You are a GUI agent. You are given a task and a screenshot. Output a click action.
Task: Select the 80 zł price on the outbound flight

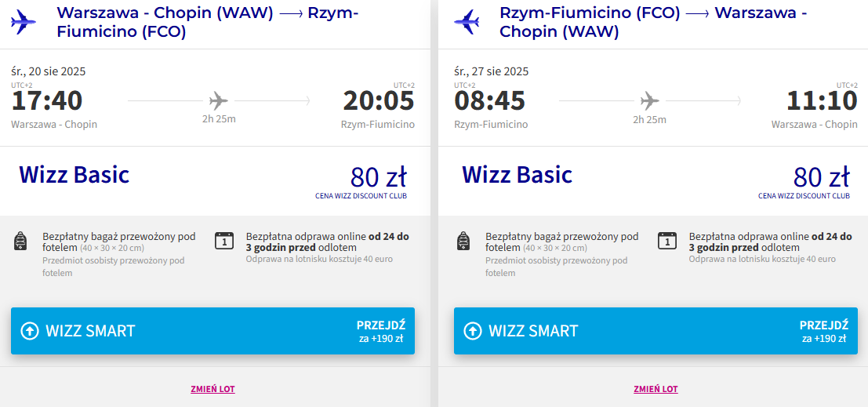379,176
